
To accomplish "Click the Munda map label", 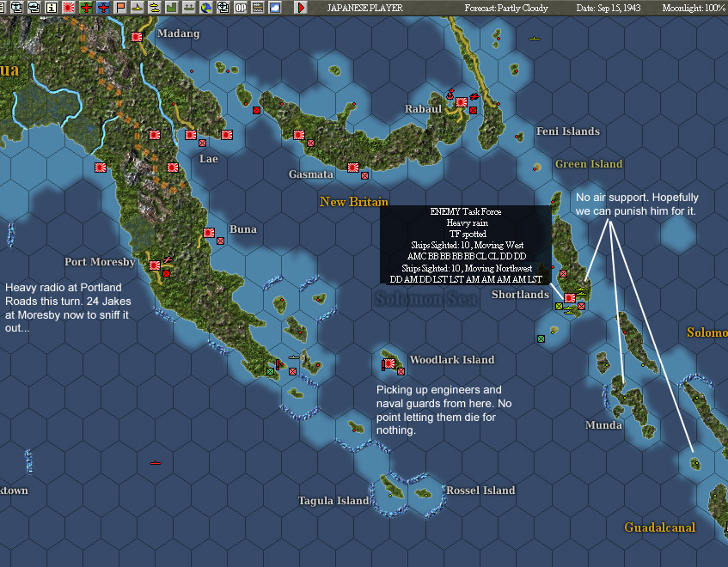I will (603, 425).
